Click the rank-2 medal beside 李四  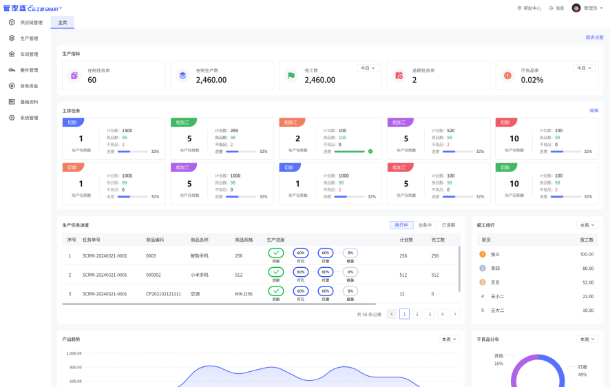pyautogui.click(x=482, y=268)
